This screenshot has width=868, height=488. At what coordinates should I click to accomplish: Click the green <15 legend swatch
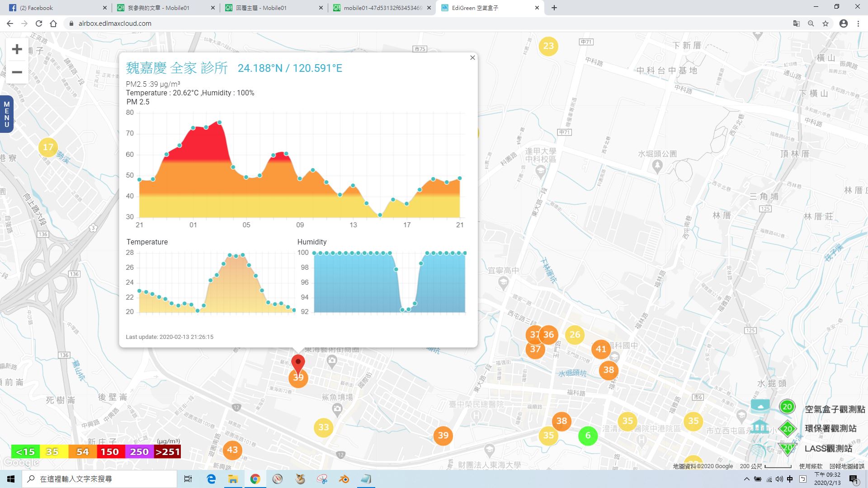tap(25, 451)
